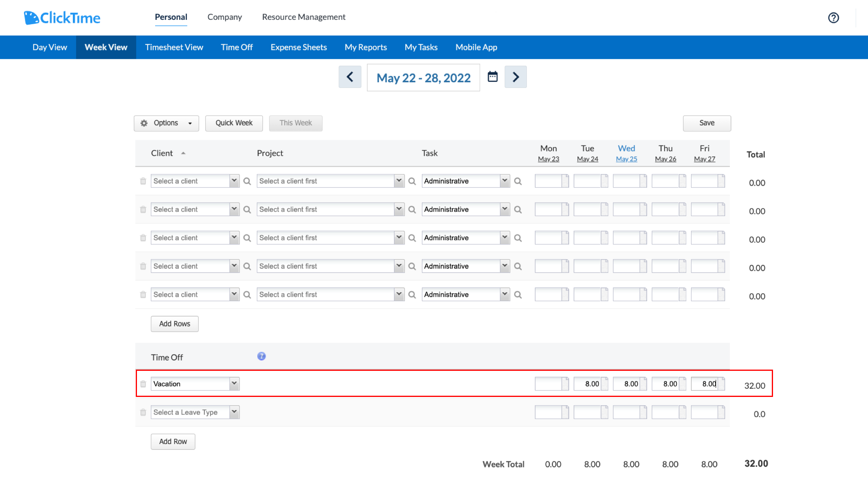
Task: Open the Mobile App tab
Action: click(476, 47)
